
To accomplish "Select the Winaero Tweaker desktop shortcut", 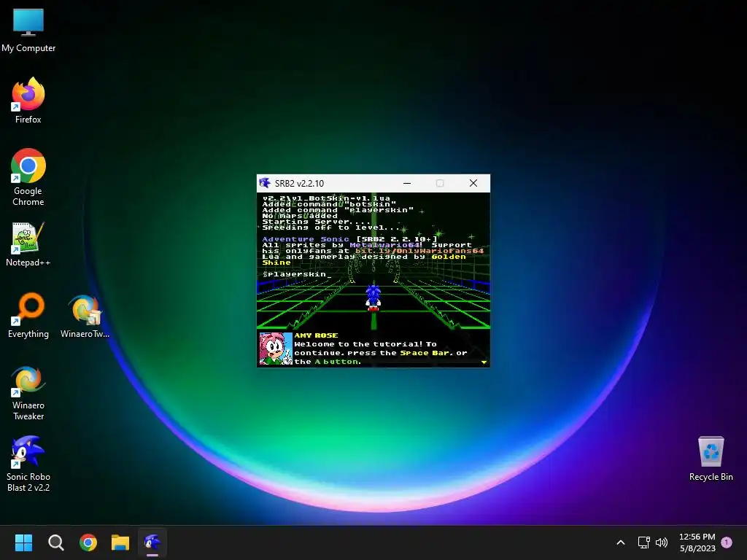I will point(28,393).
